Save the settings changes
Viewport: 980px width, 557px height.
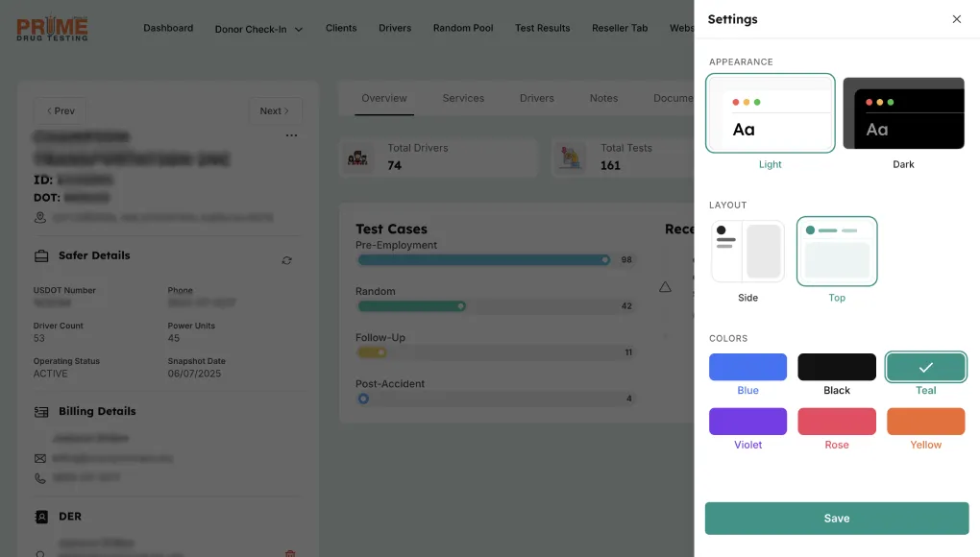coord(836,518)
